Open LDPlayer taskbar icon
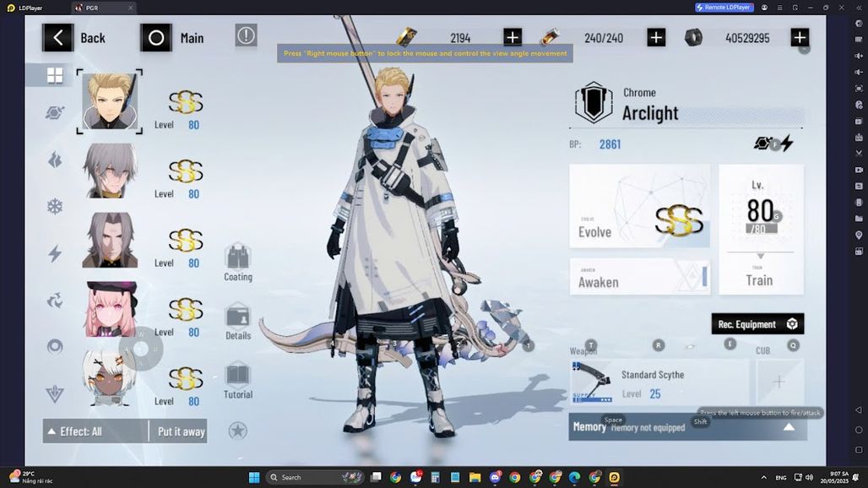This screenshot has width=868, height=488. pyautogui.click(x=615, y=477)
